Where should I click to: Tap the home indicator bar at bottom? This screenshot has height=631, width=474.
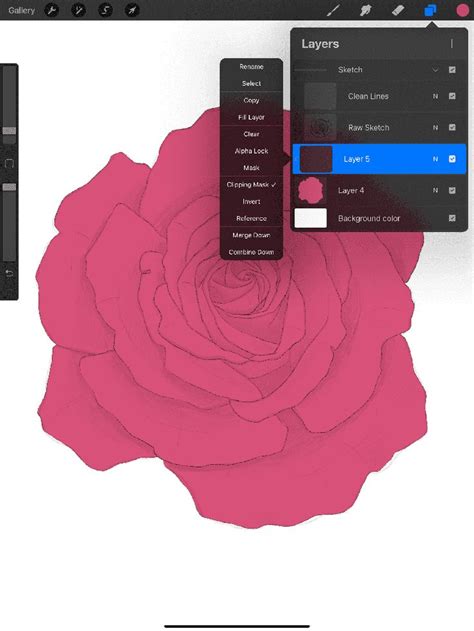click(237, 626)
